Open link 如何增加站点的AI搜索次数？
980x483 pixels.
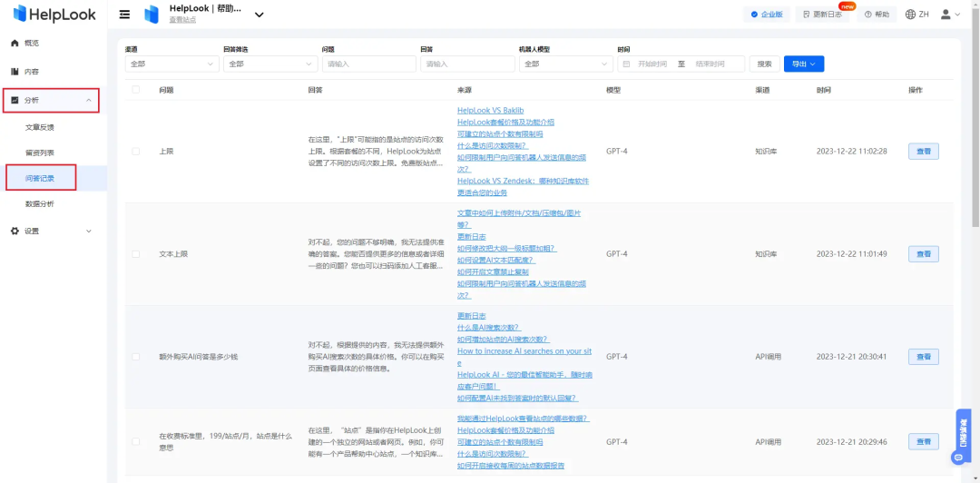pyautogui.click(x=503, y=340)
